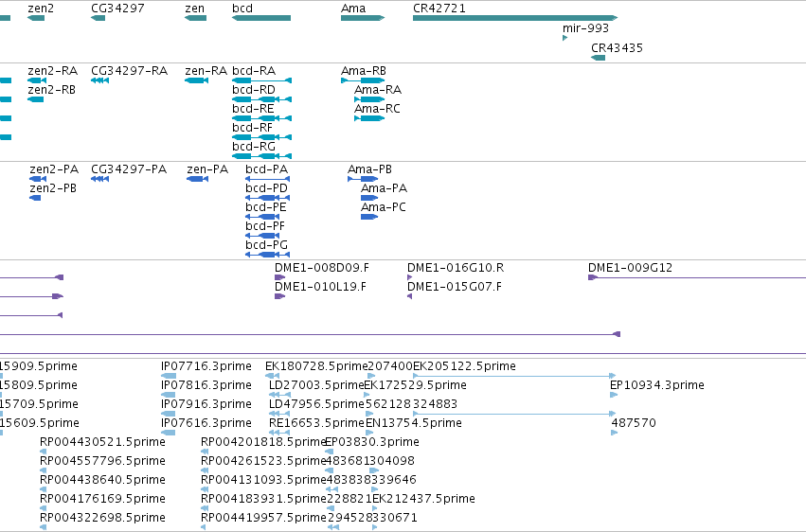The height and width of the screenshot is (532, 806).
Task: Select the zen2 gene feature
Action: [x=35, y=18]
